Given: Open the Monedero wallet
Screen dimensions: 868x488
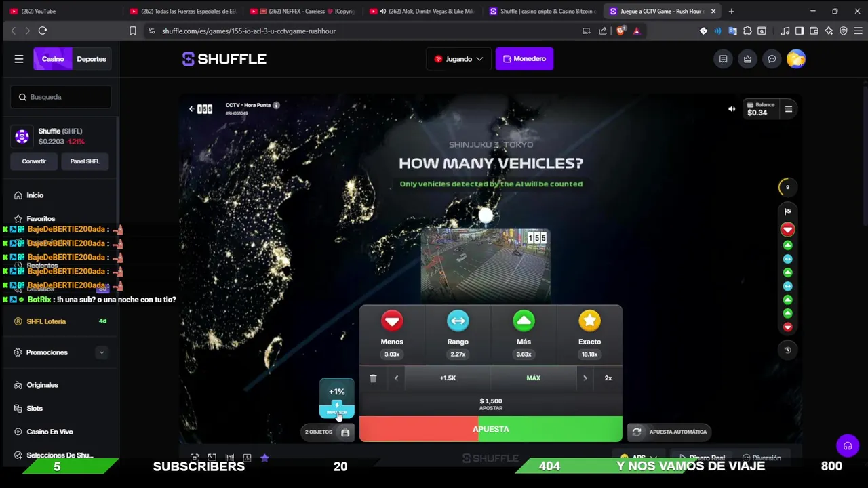Looking at the screenshot, I should point(524,59).
